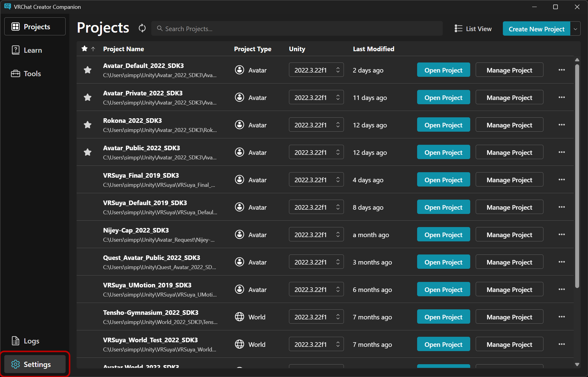Select the Quest_Avatar_Public_2022_SDK3 project name
588x377 pixels.
click(x=152, y=258)
